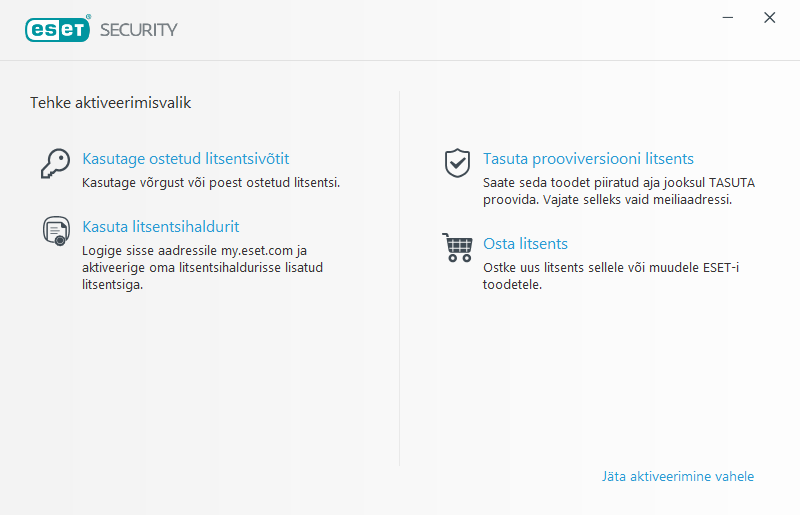Close the ESET Security window
Screen dimensions: 800x515
pyautogui.click(x=769, y=18)
